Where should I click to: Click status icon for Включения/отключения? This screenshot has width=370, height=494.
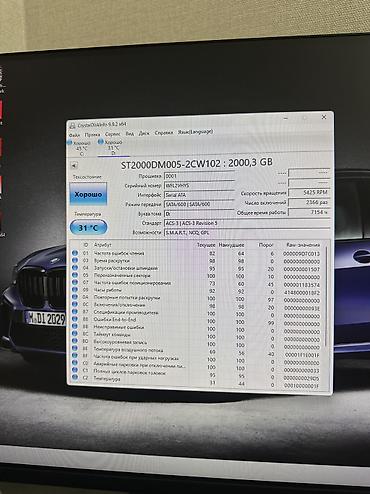click(75, 304)
